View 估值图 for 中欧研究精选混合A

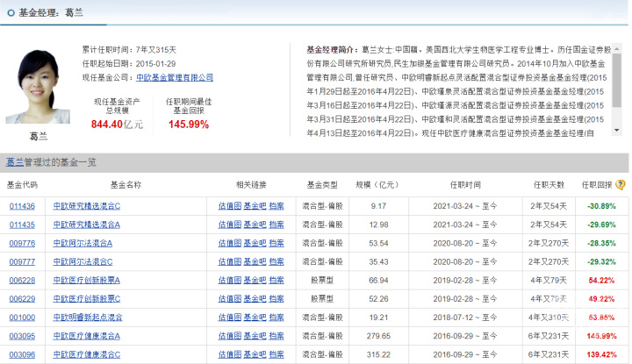228,225
